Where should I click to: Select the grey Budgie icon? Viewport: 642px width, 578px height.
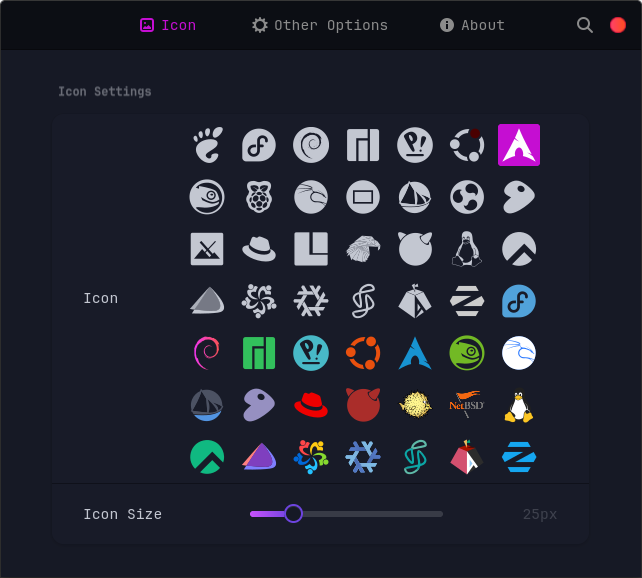tap(467, 197)
